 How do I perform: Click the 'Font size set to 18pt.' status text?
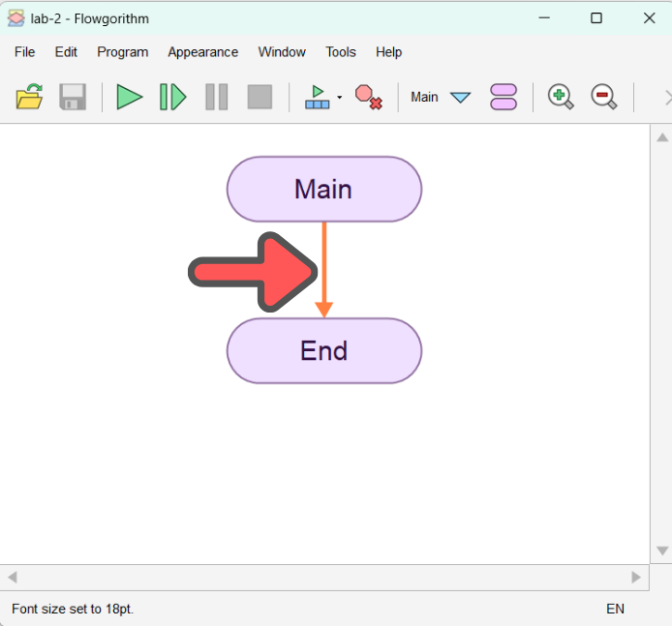pos(73,609)
